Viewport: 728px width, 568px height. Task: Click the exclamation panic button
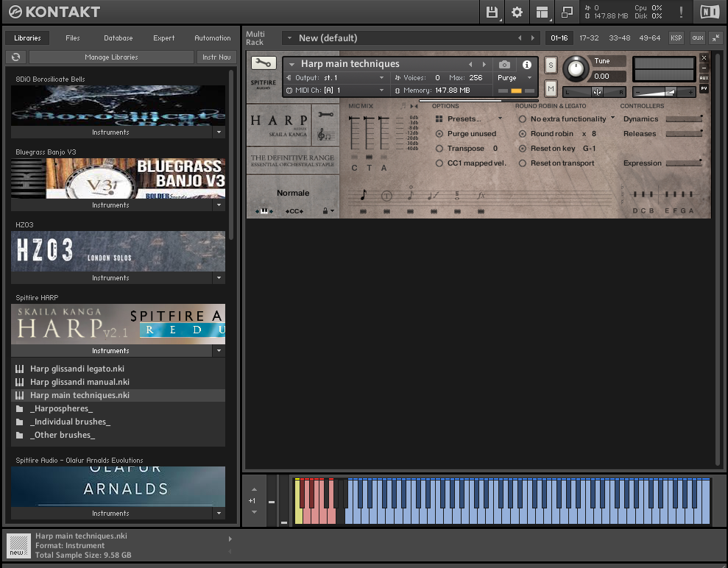coord(681,12)
